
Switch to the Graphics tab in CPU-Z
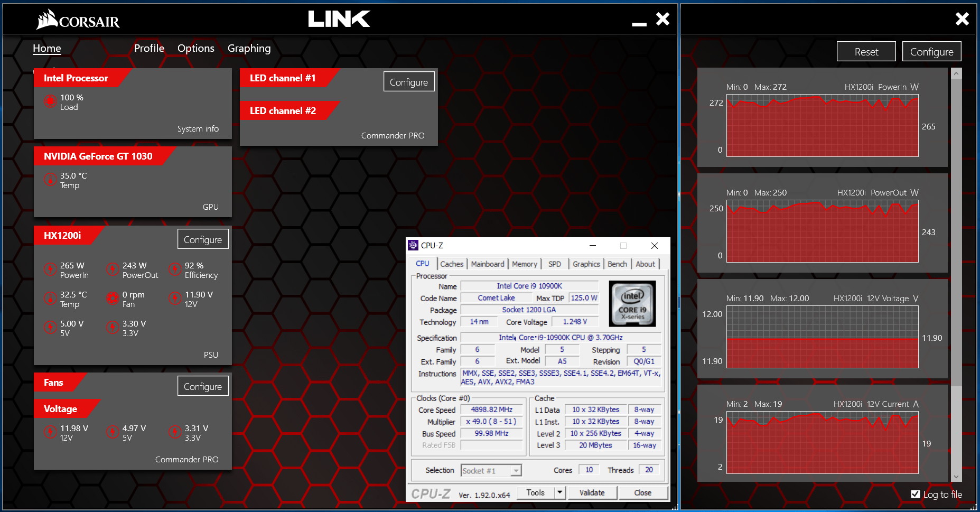[x=586, y=264]
